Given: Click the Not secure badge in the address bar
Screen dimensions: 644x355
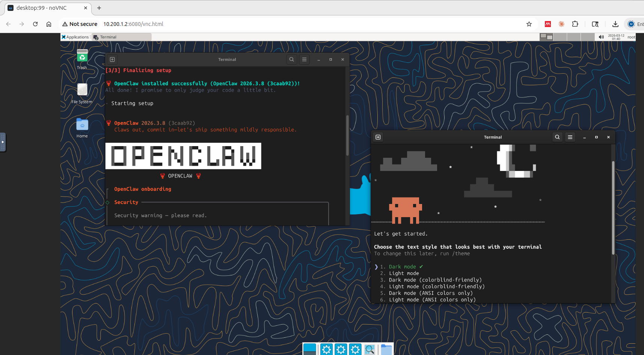Looking at the screenshot, I should 80,24.
